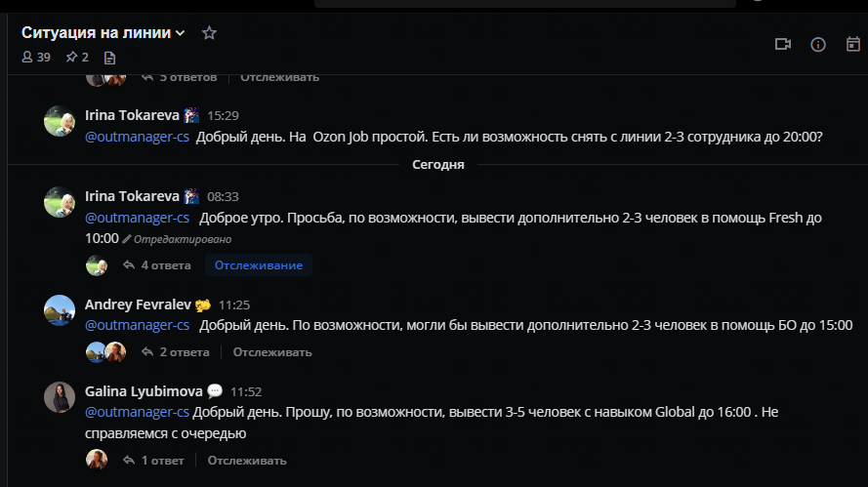Open the calendar icon in header

tap(853, 44)
